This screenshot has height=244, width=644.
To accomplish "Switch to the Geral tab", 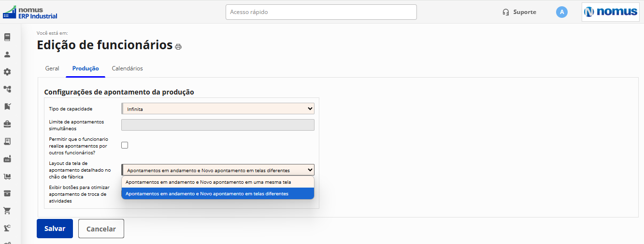I will (x=52, y=68).
